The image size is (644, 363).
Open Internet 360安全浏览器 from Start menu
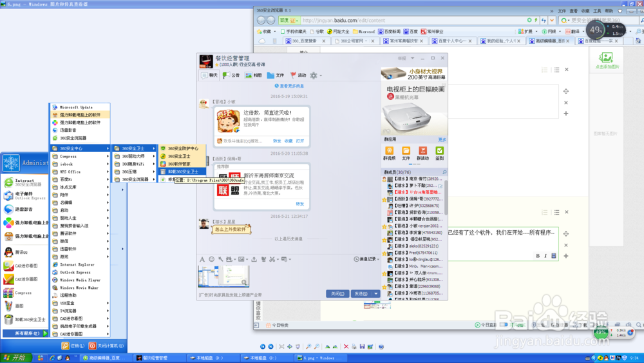click(24, 182)
